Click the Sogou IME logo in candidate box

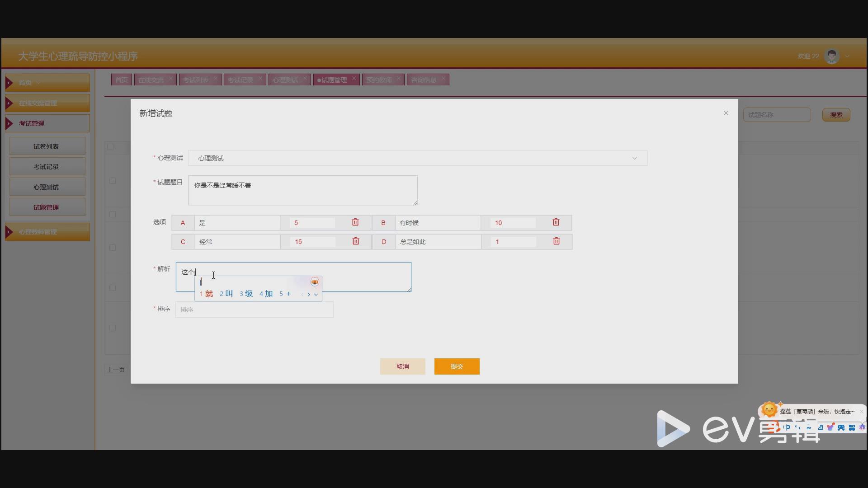[x=315, y=282]
